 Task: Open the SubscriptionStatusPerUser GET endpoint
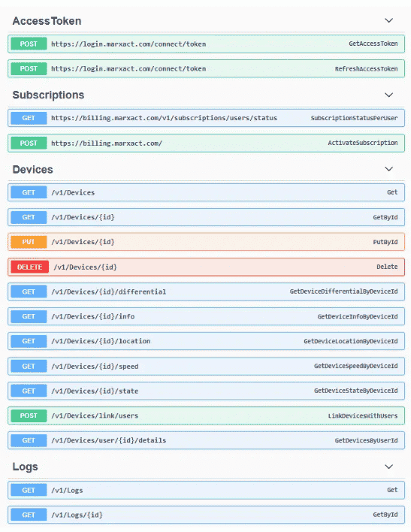click(x=206, y=118)
